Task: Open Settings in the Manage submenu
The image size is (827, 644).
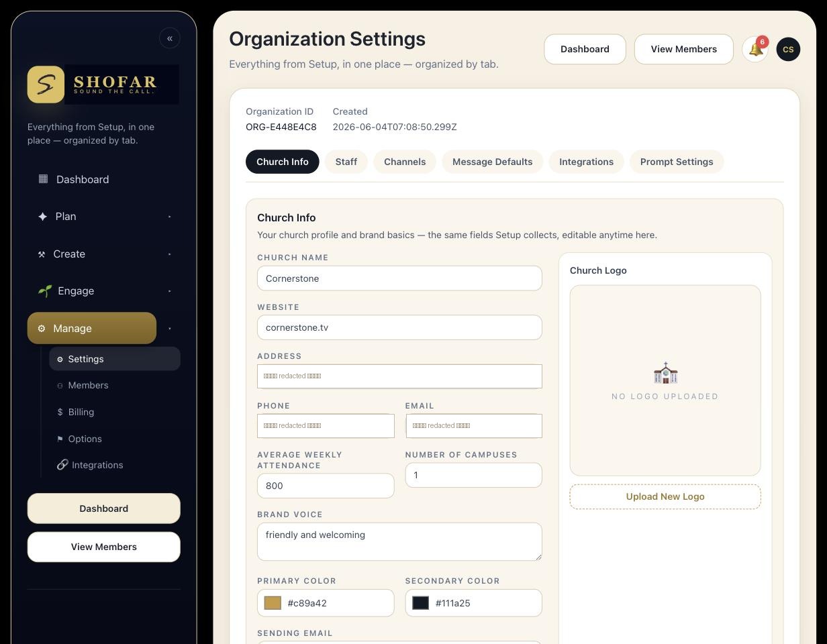Action: pos(115,359)
